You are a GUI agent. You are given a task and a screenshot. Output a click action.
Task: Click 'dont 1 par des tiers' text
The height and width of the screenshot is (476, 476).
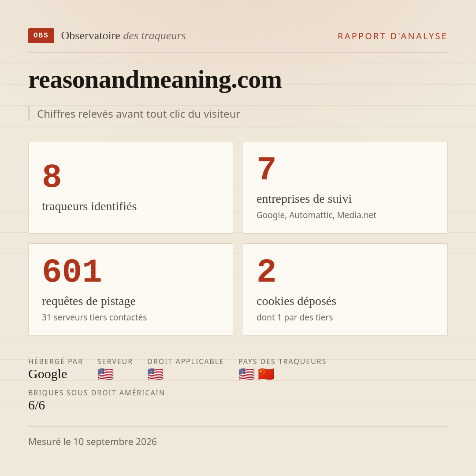pos(294,317)
